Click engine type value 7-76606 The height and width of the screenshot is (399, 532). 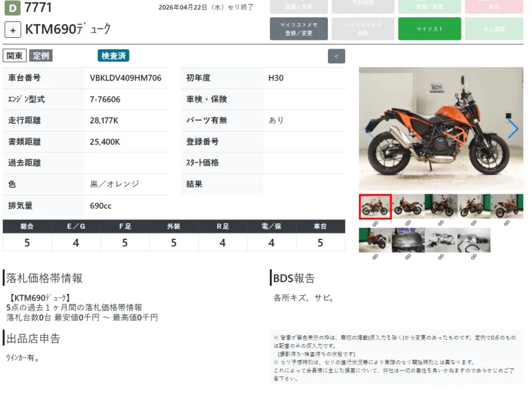pos(105,99)
